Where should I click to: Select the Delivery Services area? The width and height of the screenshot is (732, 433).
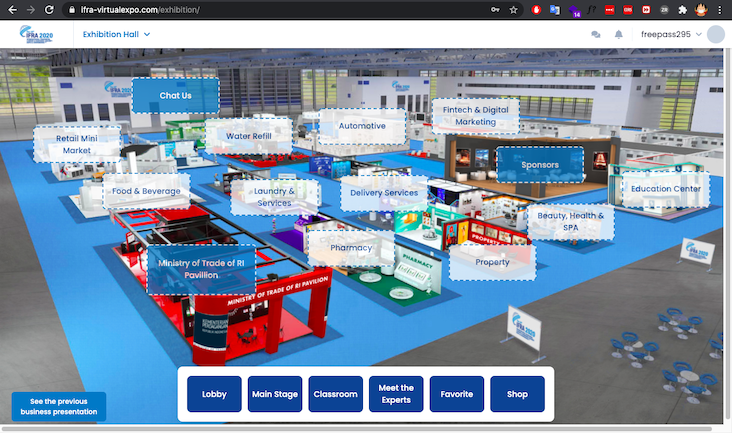point(384,193)
